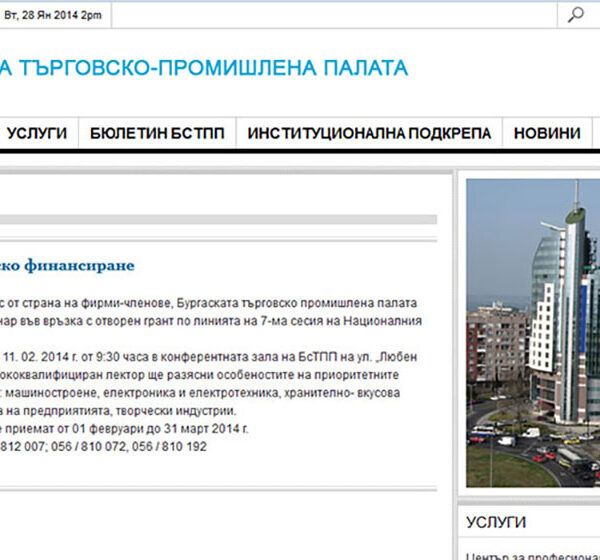Go to the ИНСТИТУЦИОНАЛНА ПОДКРЕПА menu item

click(x=369, y=133)
